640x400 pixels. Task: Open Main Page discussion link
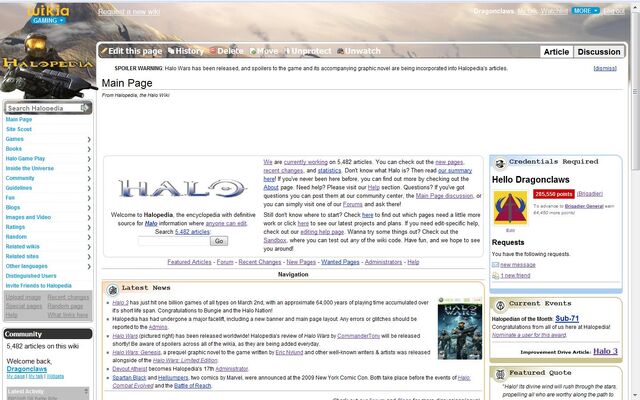[444, 196]
